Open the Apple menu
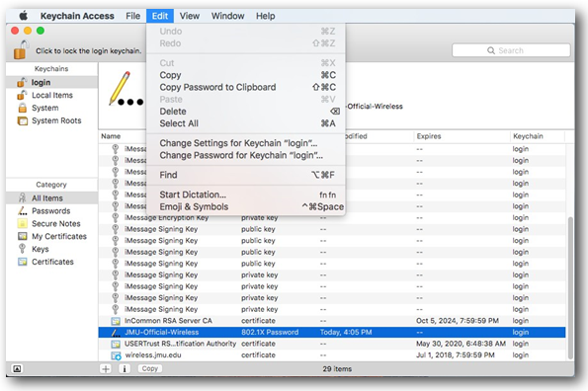Image resolution: width=588 pixels, height=391 pixels. click(x=24, y=16)
